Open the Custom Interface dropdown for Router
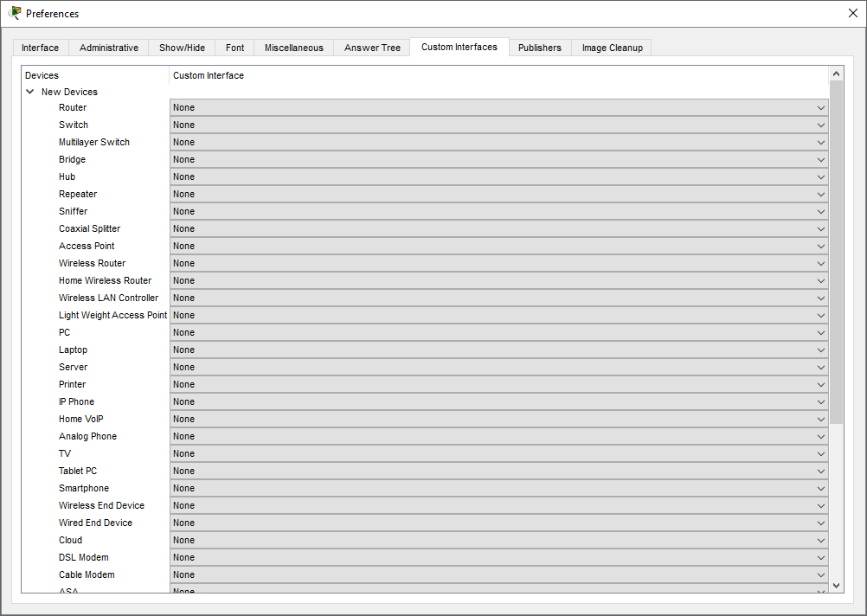 pos(498,108)
